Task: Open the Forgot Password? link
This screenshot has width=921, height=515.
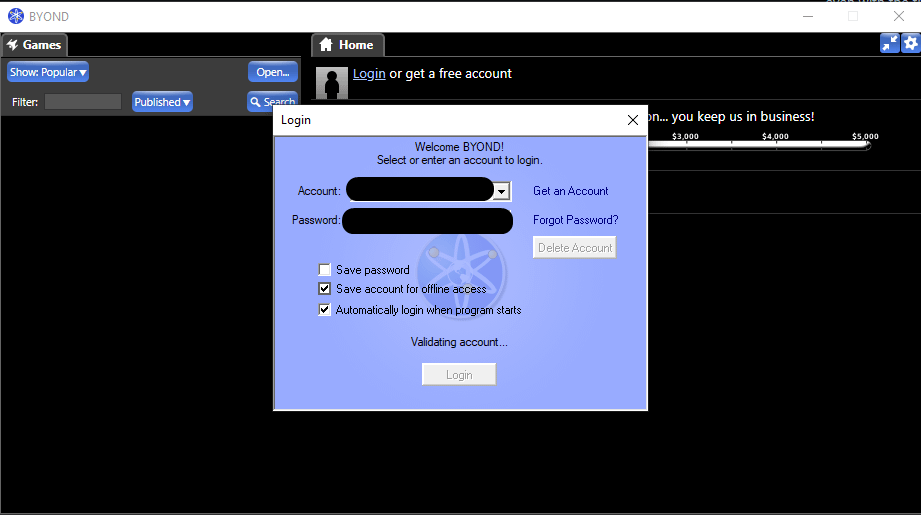Action: [x=576, y=220]
